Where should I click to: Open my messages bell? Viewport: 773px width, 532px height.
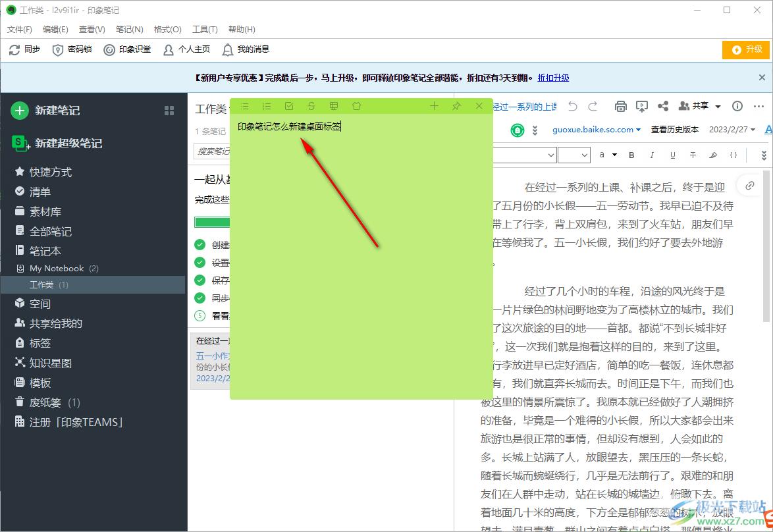[246, 49]
